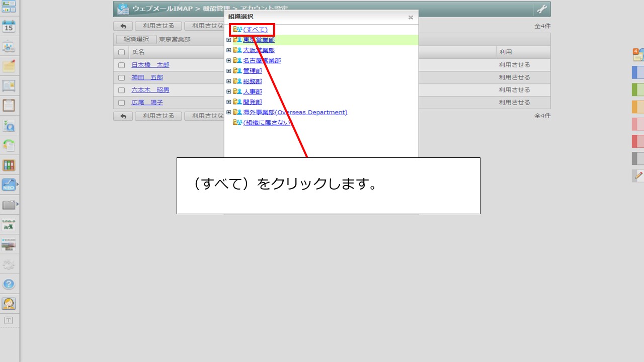644x362 pixels.
Task: Click the T text icon at sidebar bottom
Action: click(10, 320)
